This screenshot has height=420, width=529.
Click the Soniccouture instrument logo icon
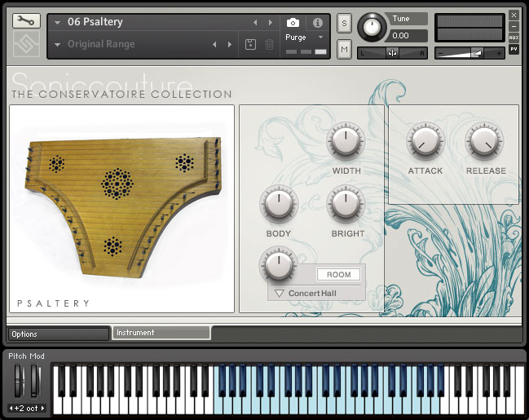point(26,44)
